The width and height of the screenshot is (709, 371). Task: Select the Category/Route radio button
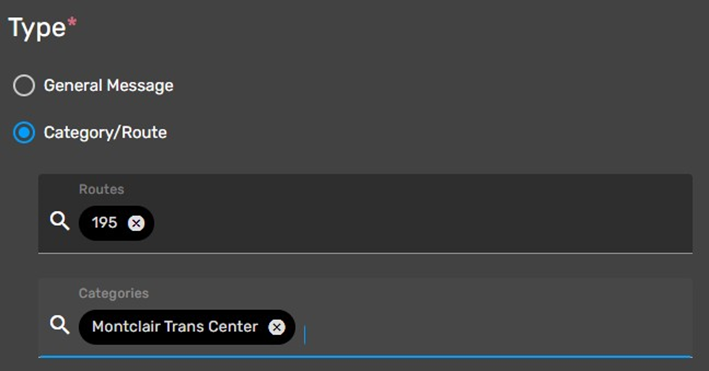click(24, 133)
